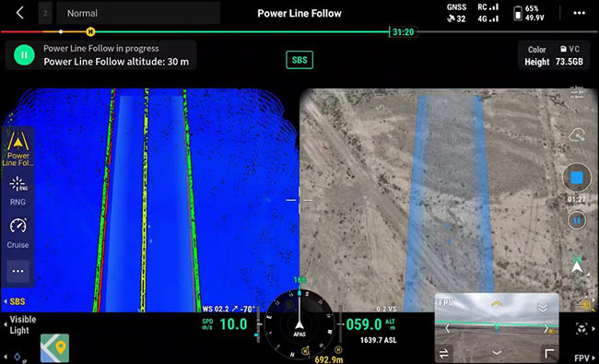599x364 pixels.
Task: Select the SBS view label on left
Action: tap(16, 301)
